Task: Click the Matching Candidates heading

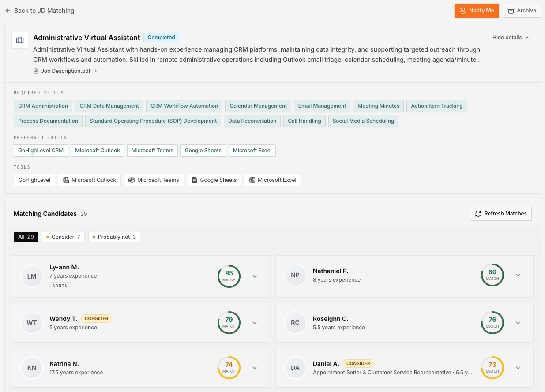Action: point(45,214)
